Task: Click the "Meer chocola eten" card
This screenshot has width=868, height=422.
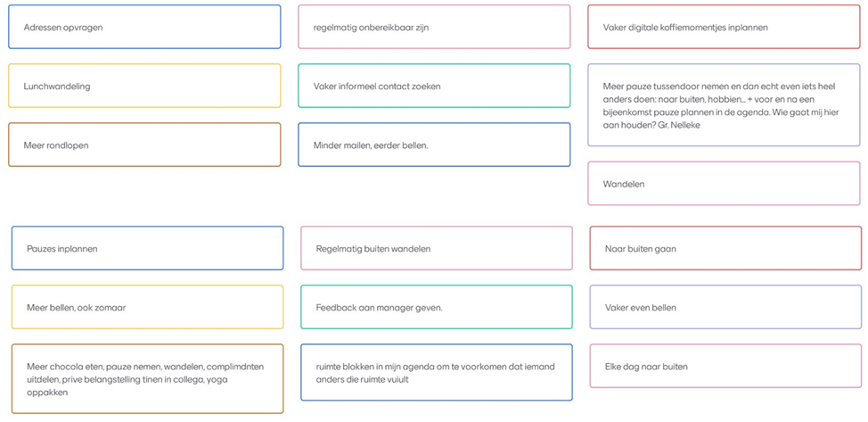Action: click(147, 379)
